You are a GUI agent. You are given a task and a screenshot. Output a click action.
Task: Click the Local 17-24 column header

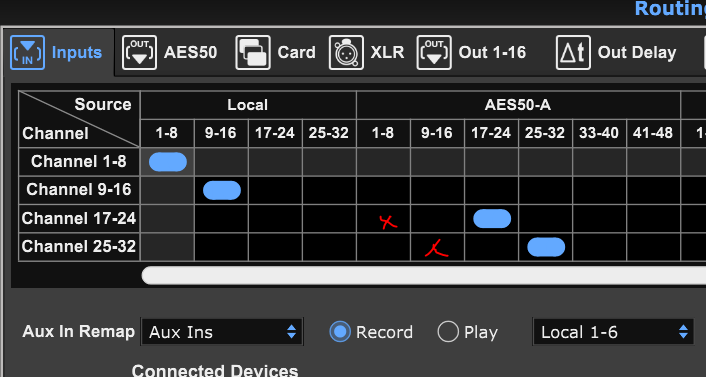click(x=275, y=133)
